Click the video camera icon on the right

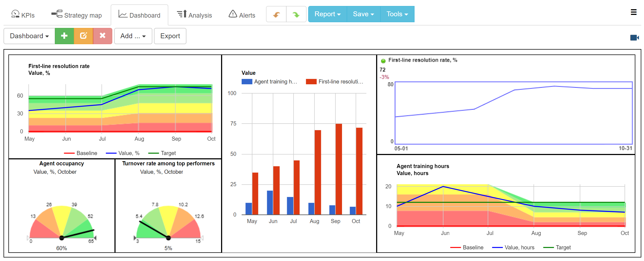[634, 37]
